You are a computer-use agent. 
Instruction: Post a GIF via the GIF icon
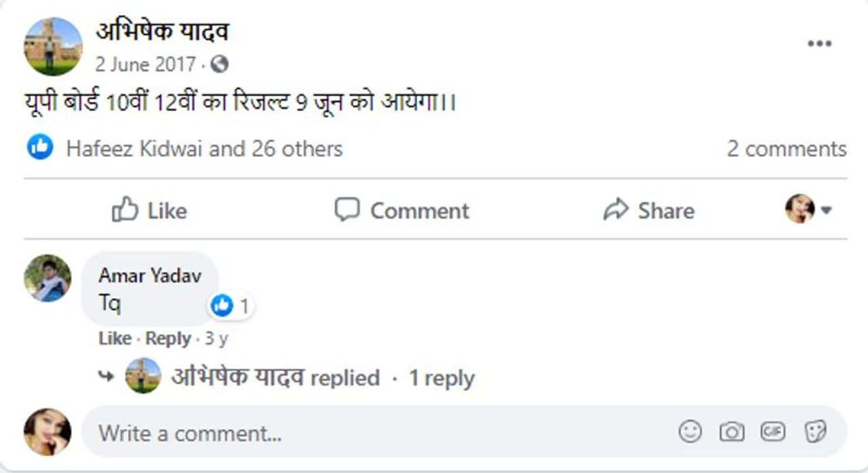(773, 431)
